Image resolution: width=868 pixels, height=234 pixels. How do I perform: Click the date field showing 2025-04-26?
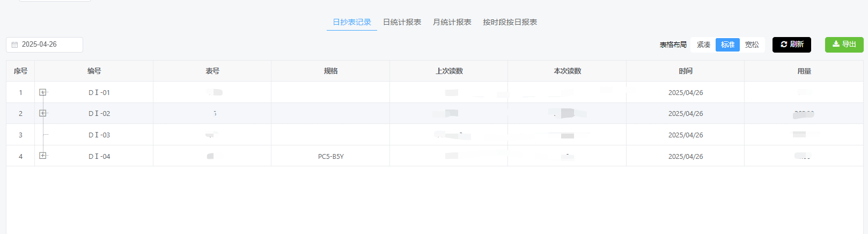[48, 45]
